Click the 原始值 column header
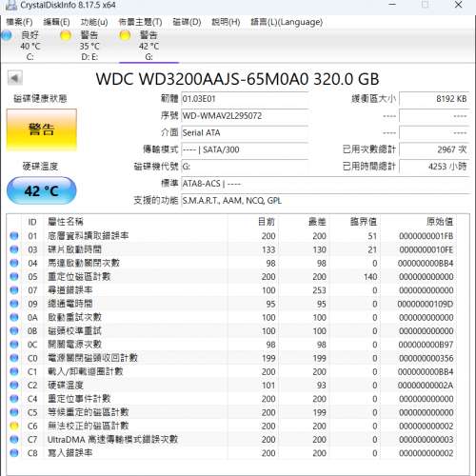The height and width of the screenshot is (476, 476). [418, 222]
